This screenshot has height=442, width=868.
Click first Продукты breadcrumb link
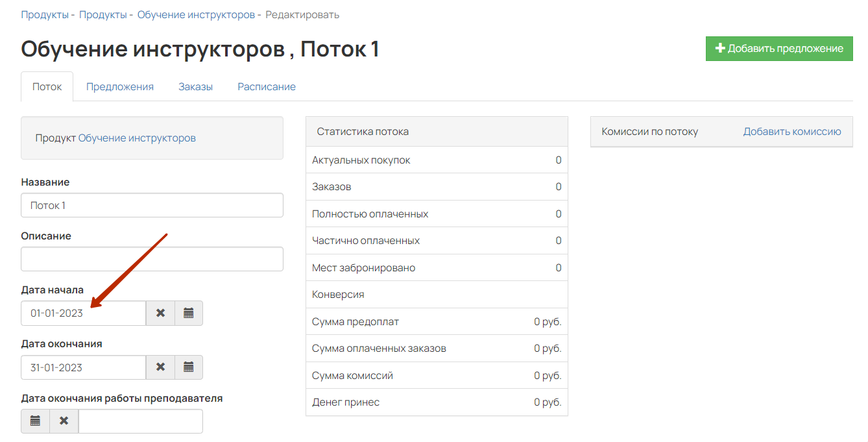click(x=45, y=14)
